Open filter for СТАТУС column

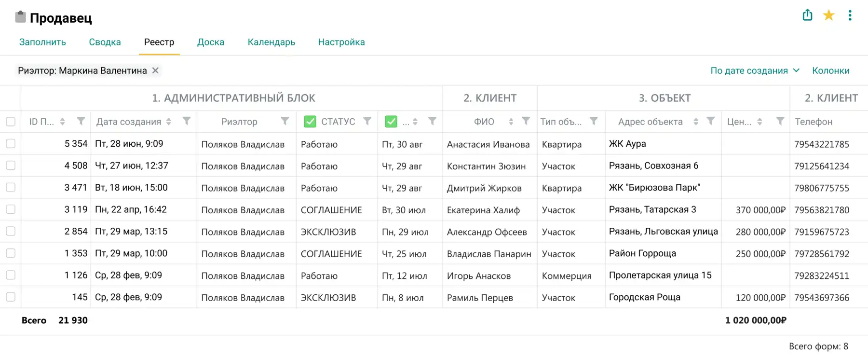pyautogui.click(x=367, y=121)
